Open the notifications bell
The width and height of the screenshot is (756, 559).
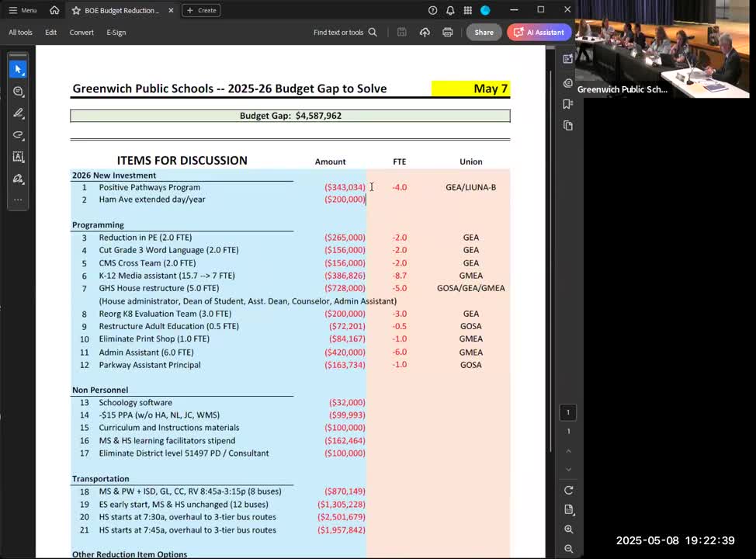(450, 10)
